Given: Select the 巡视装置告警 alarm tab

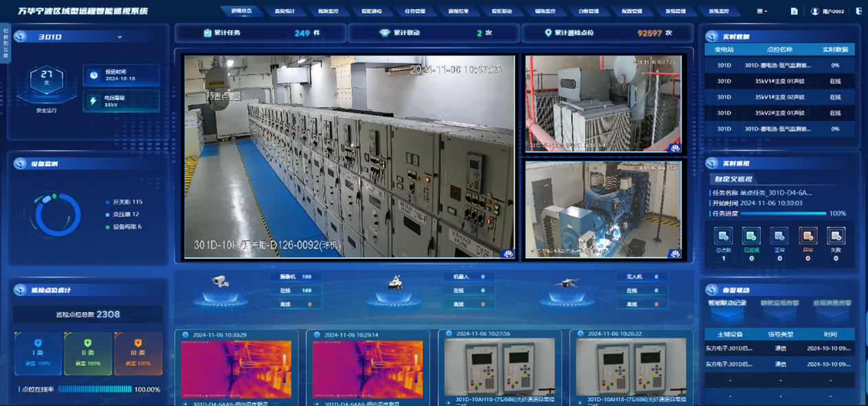Looking at the screenshot, I should [832, 303].
